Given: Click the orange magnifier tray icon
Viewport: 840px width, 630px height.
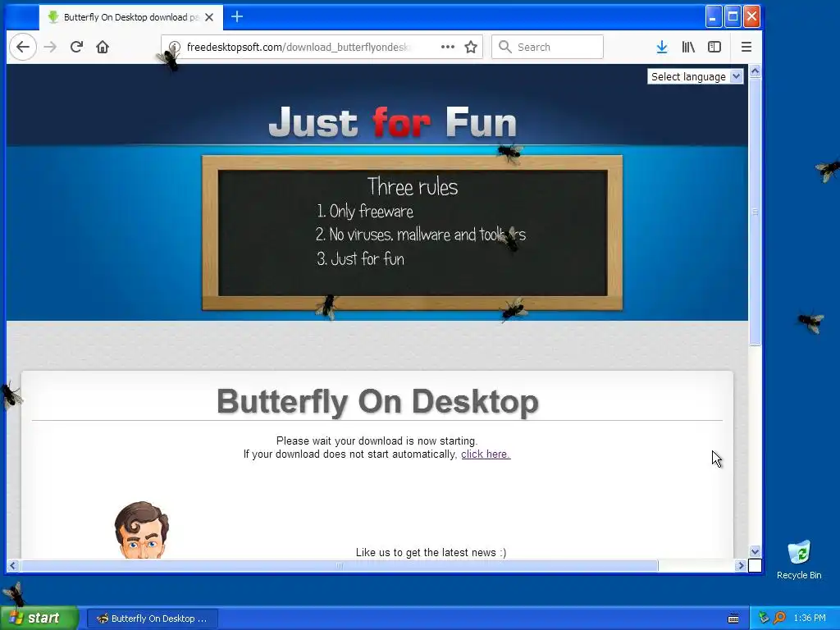Looking at the screenshot, I should coord(779,618).
